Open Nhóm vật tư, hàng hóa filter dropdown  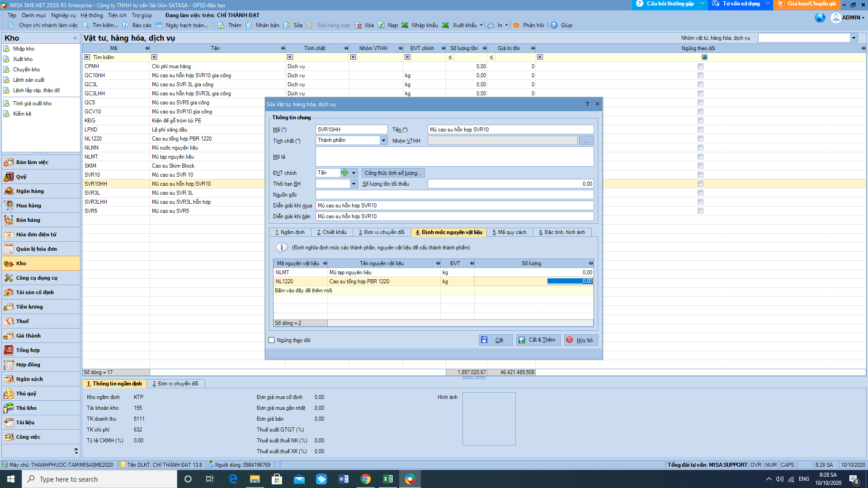(x=854, y=38)
